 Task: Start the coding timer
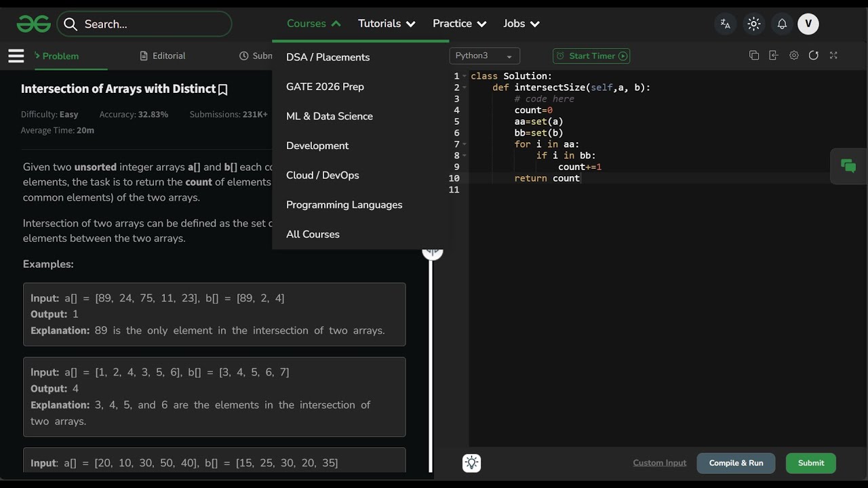pos(591,56)
